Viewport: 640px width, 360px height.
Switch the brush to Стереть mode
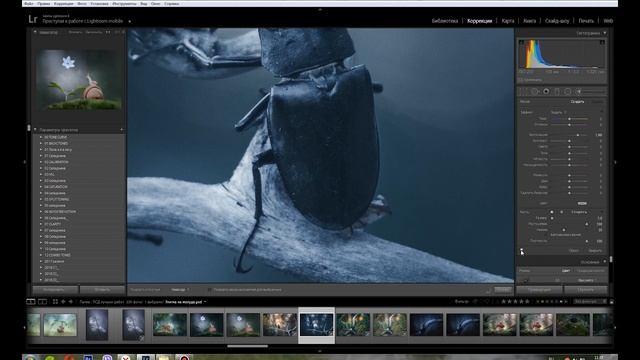tap(579, 212)
